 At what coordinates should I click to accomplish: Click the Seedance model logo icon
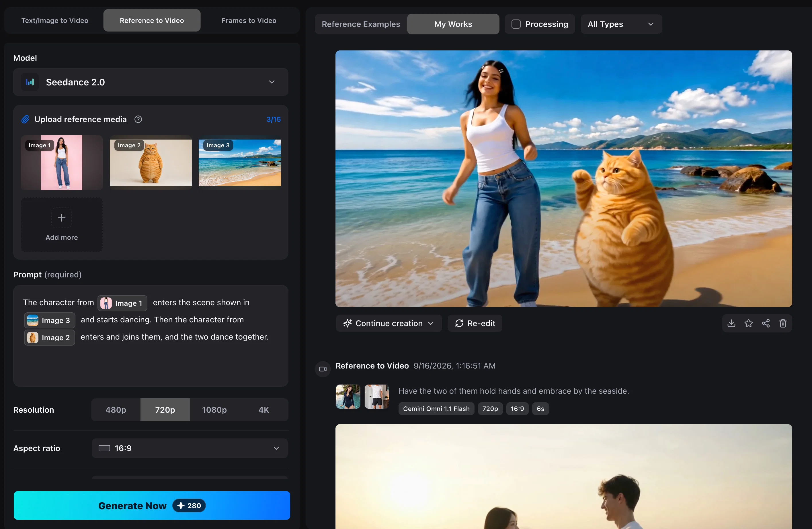click(x=30, y=82)
